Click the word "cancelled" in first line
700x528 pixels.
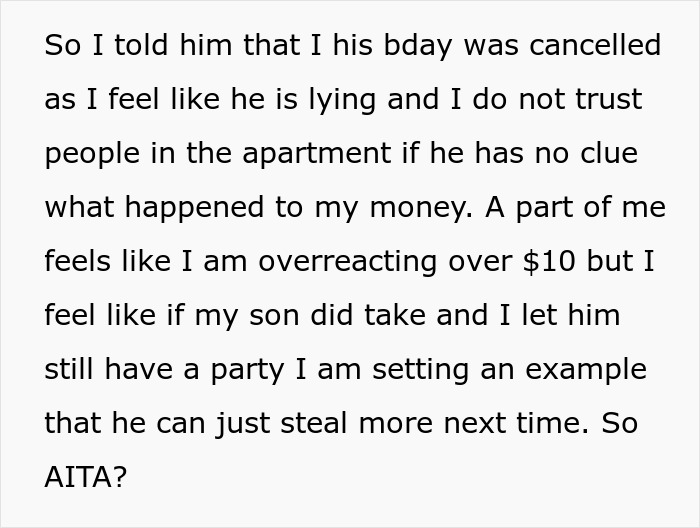click(x=595, y=46)
